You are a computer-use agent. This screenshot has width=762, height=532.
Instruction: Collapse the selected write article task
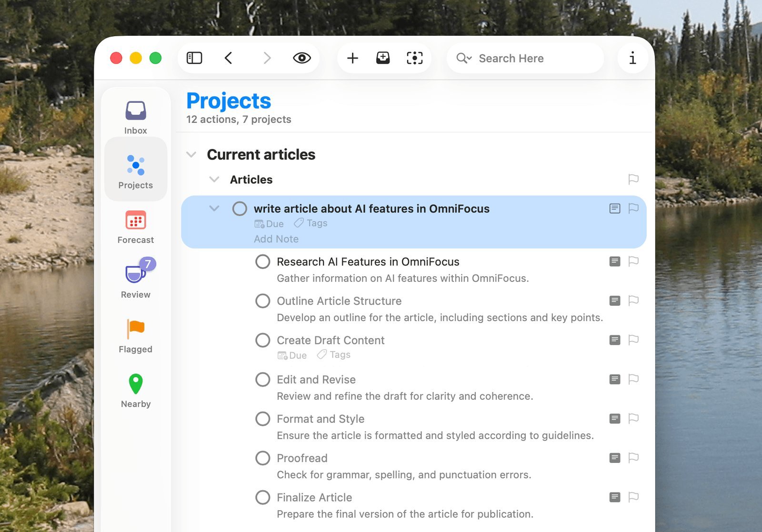pos(214,209)
